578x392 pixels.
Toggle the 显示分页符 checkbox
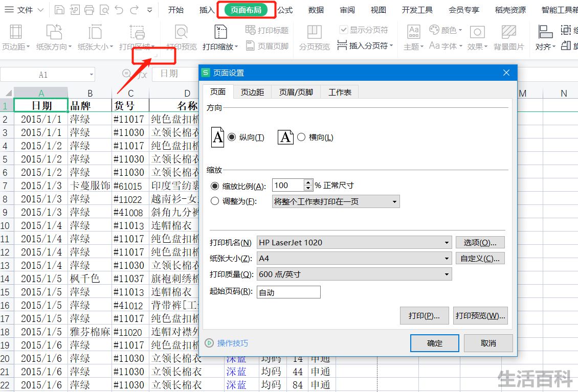(344, 30)
